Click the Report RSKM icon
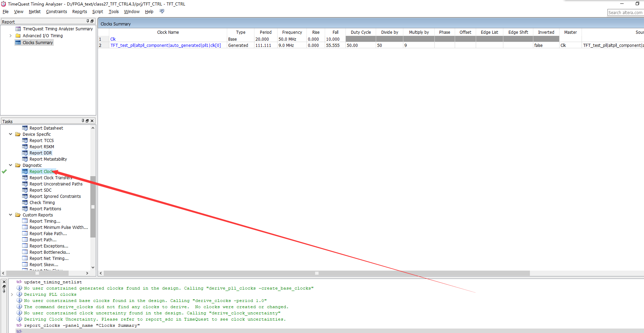 click(25, 147)
